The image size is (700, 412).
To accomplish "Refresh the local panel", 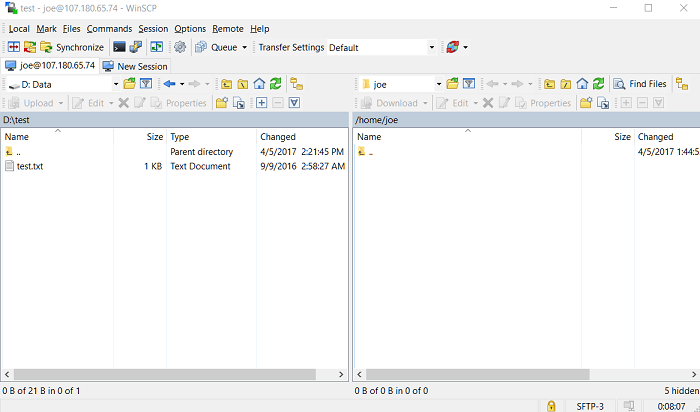I will click(x=275, y=84).
